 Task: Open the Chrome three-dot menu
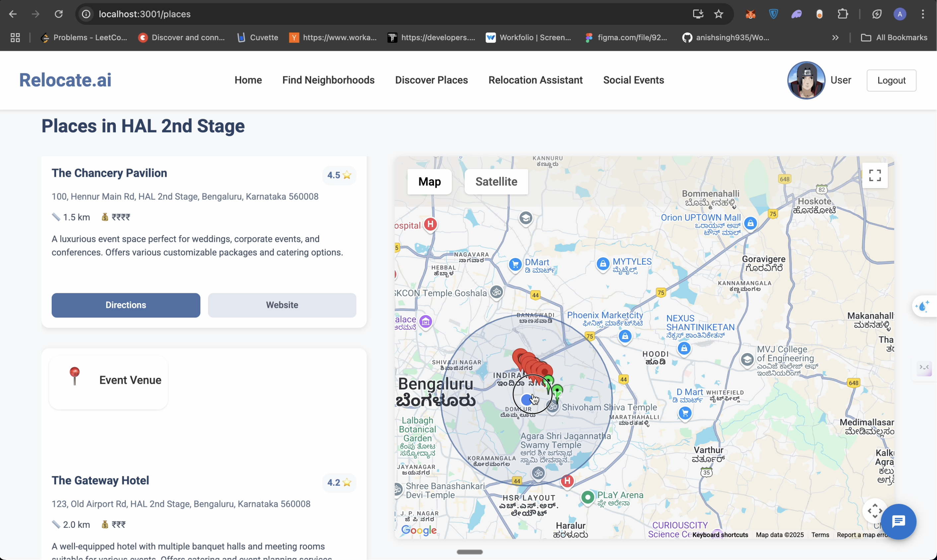point(923,14)
